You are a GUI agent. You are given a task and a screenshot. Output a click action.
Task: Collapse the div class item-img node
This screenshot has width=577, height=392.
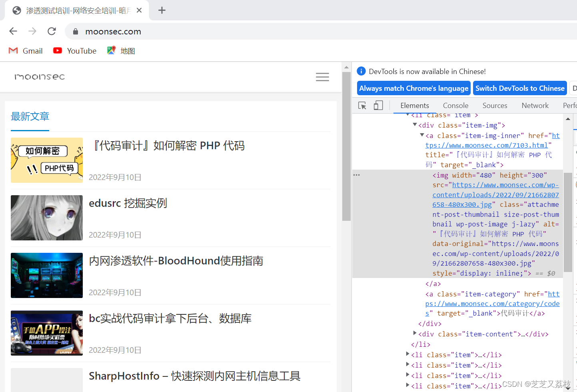(415, 125)
